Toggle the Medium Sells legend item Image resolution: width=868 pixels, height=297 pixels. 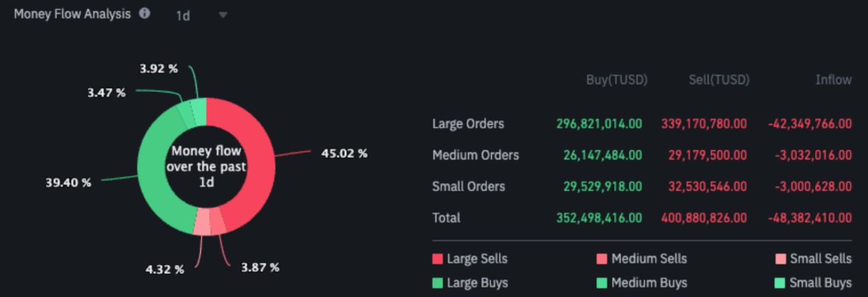point(642,259)
